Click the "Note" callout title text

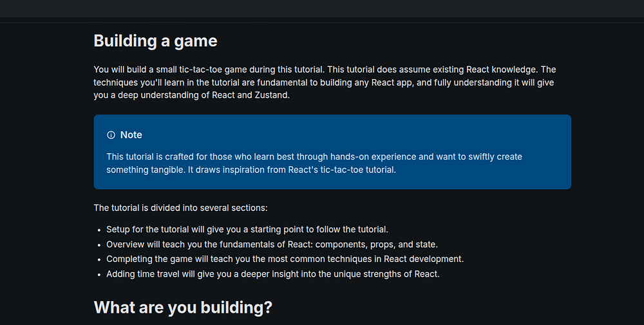tap(131, 135)
